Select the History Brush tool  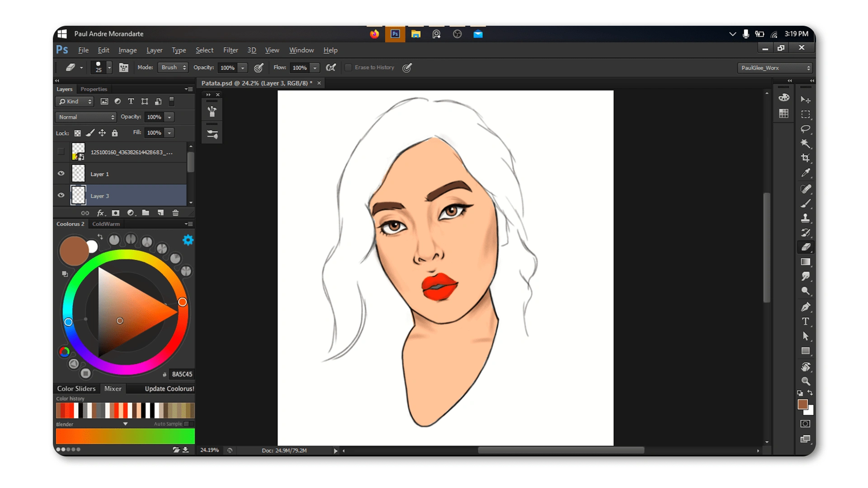(805, 233)
